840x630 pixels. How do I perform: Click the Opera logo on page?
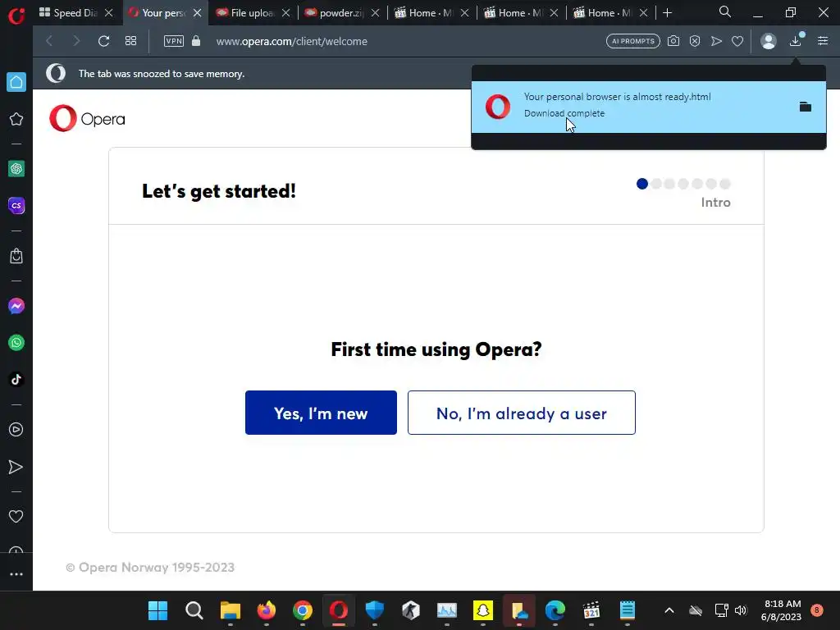click(x=87, y=118)
